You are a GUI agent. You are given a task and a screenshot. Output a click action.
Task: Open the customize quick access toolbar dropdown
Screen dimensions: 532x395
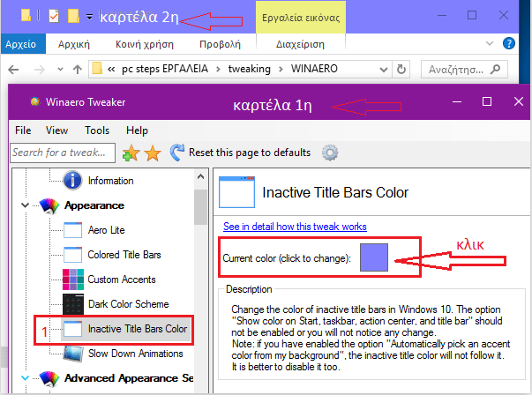[89, 16]
